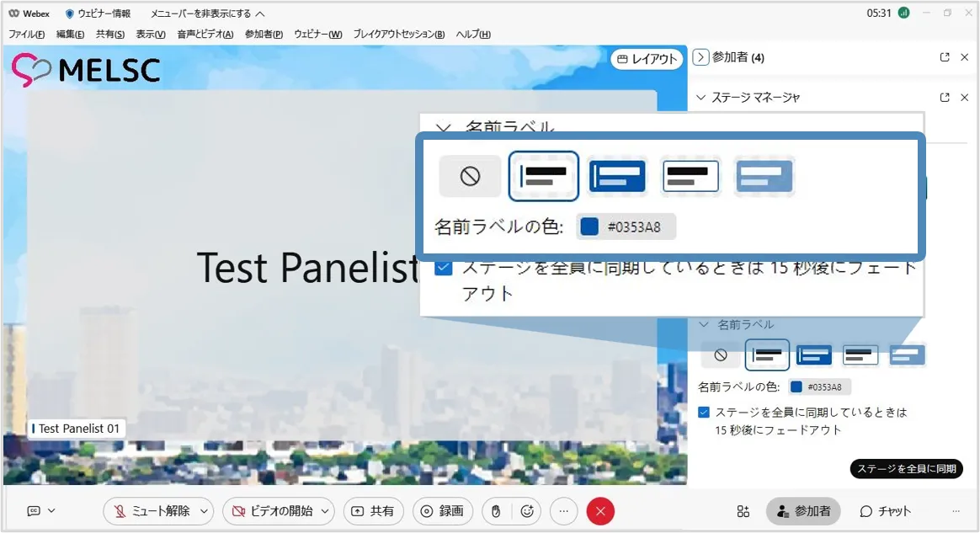Open the ビデオの開始 dropdown arrow
980x533 pixels.
click(x=325, y=511)
